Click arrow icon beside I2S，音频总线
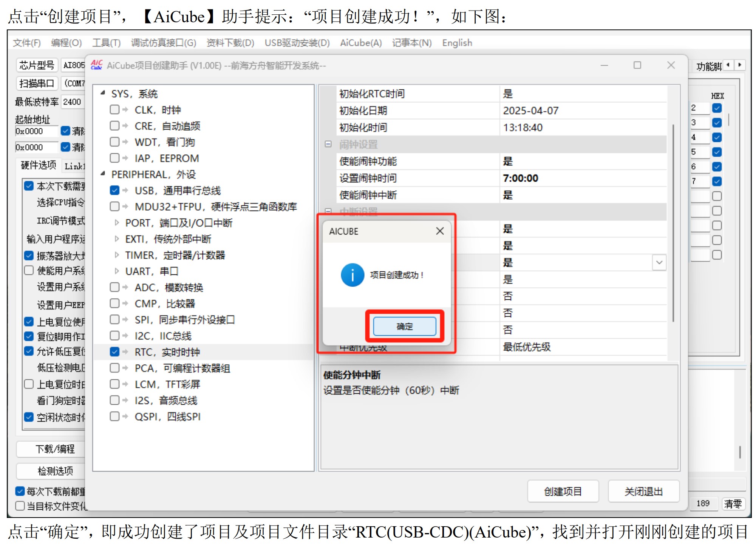The image size is (756, 547). [x=125, y=400]
